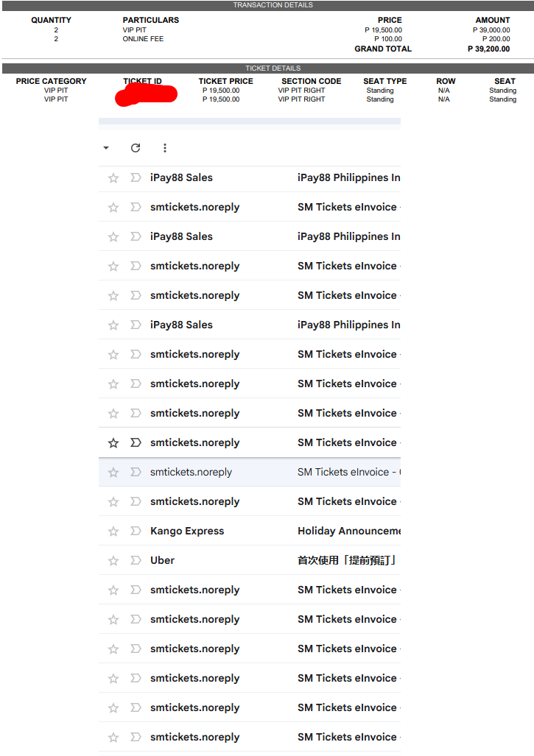Open the topmost iPay88 Philippines email subject

[348, 177]
